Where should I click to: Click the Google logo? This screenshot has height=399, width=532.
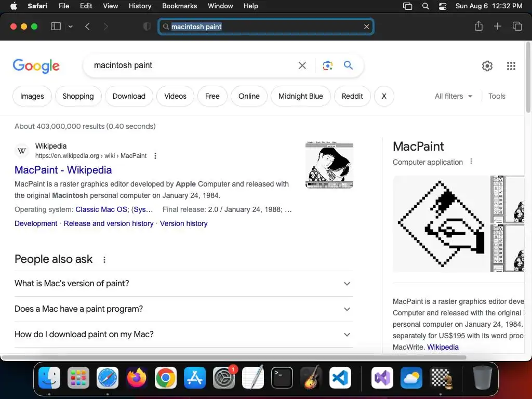click(36, 66)
